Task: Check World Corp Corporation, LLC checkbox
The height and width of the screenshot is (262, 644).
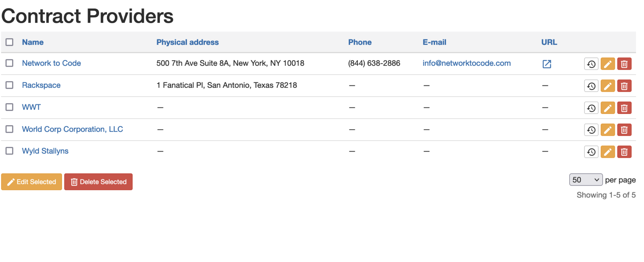Action: pos(9,129)
